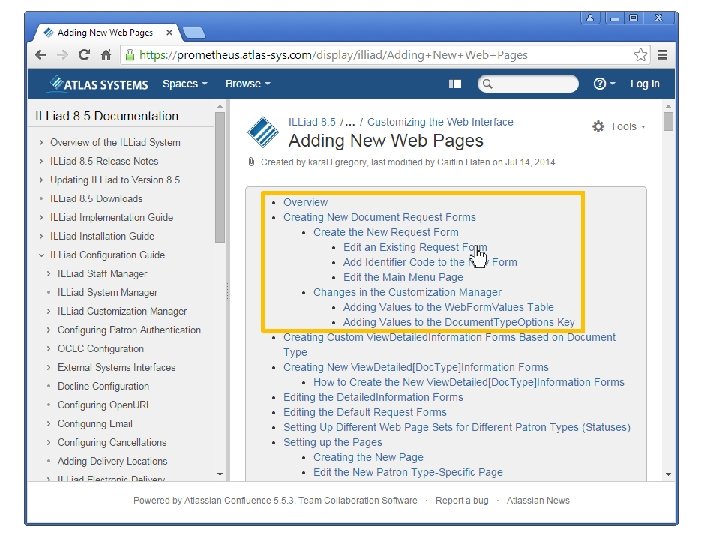720x540 pixels.
Task: Click the browser forward arrow
Action: tap(62, 55)
